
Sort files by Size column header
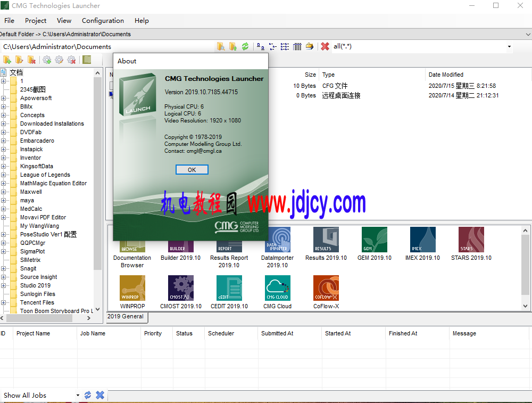(310, 75)
